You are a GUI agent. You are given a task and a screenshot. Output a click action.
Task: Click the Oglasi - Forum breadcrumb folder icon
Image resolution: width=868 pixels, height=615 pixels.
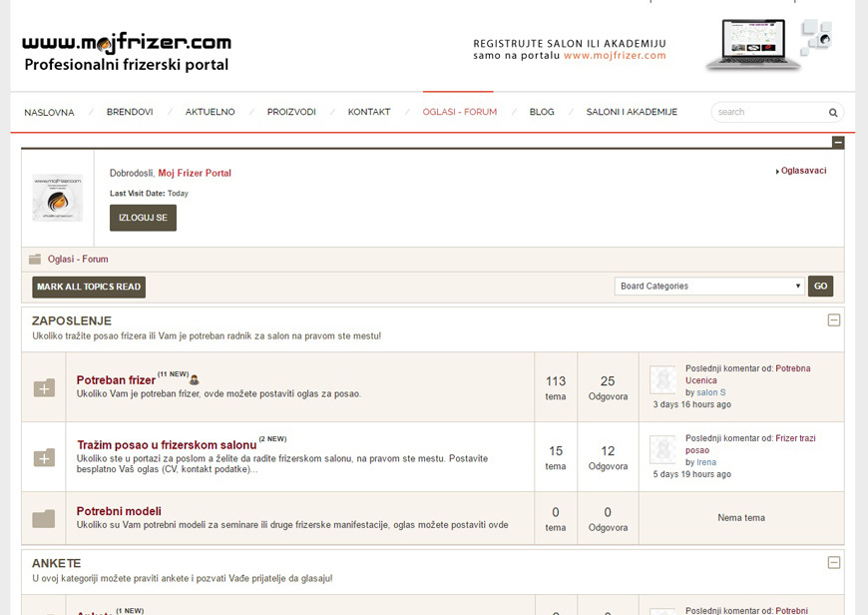tap(35, 260)
